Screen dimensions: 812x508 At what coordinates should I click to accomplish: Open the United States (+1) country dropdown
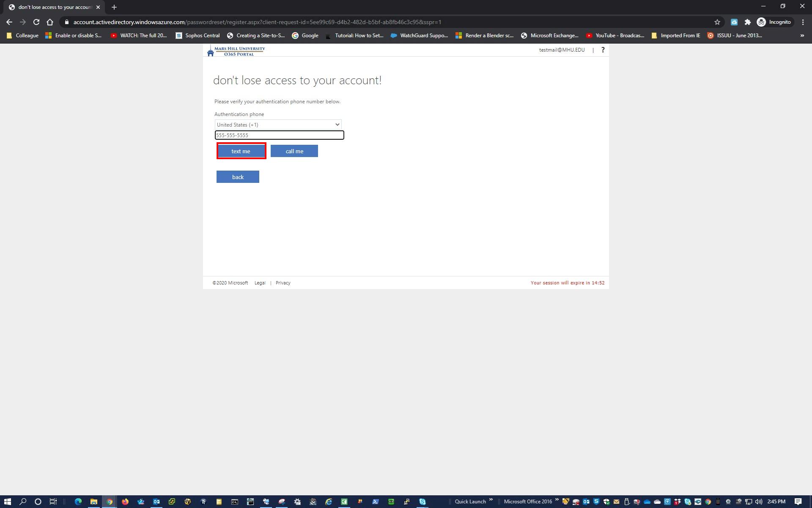[277, 124]
